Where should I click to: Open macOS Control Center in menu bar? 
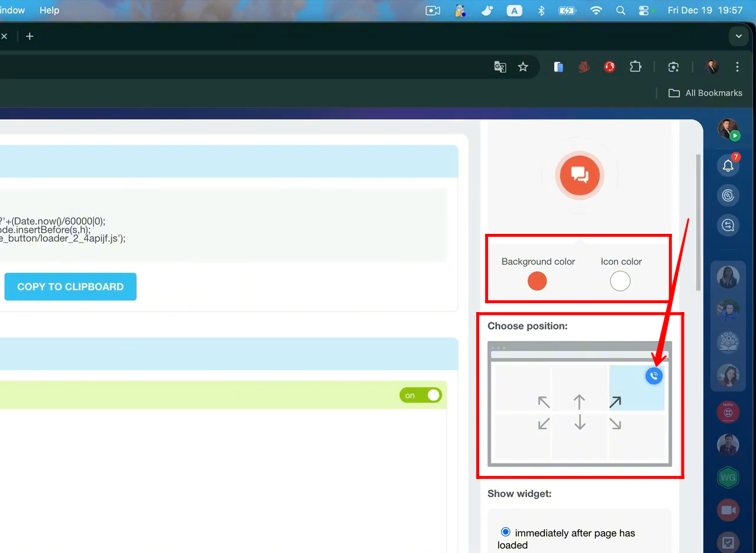(x=644, y=11)
